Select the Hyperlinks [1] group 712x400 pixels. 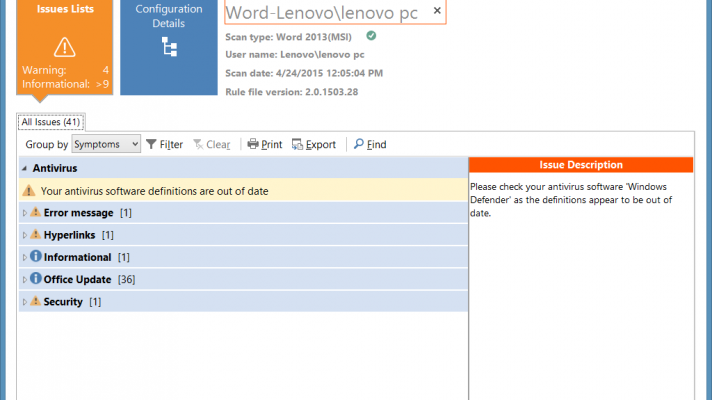pos(243,235)
